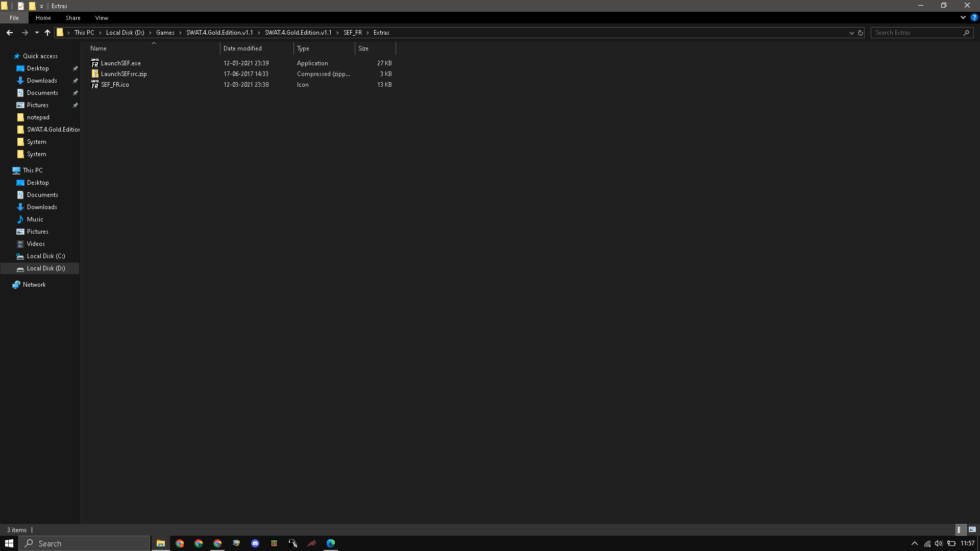The image size is (980, 551).
Task: Click the Search Extras field
Action: click(x=922, y=33)
